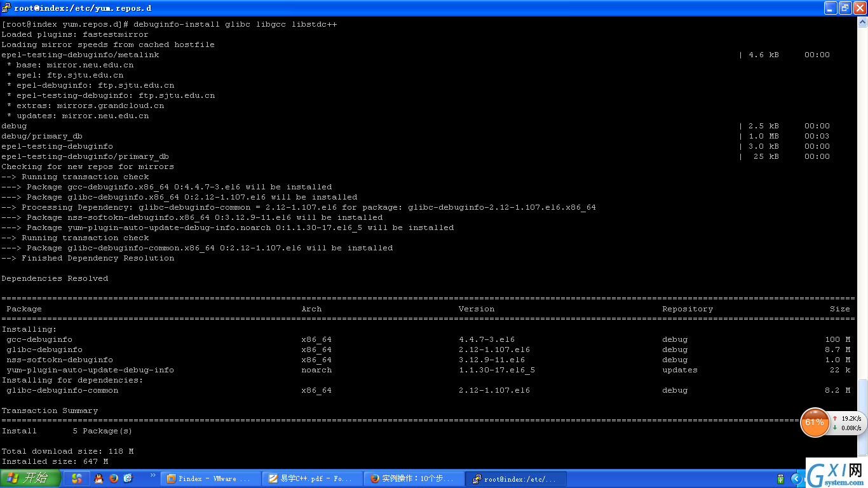Click the 'Loaded plugins: fastestmirror' line
Image resolution: width=868 pixels, height=488 pixels.
(x=75, y=34)
